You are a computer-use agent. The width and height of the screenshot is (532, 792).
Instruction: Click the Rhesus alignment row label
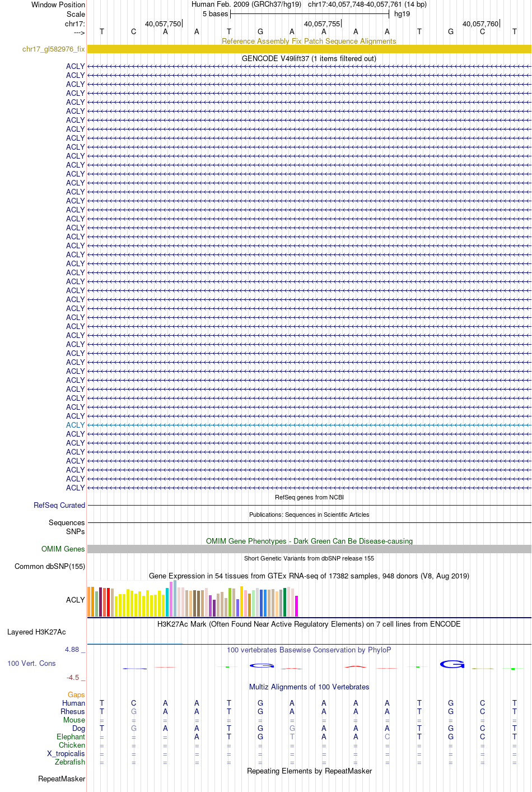73,711
